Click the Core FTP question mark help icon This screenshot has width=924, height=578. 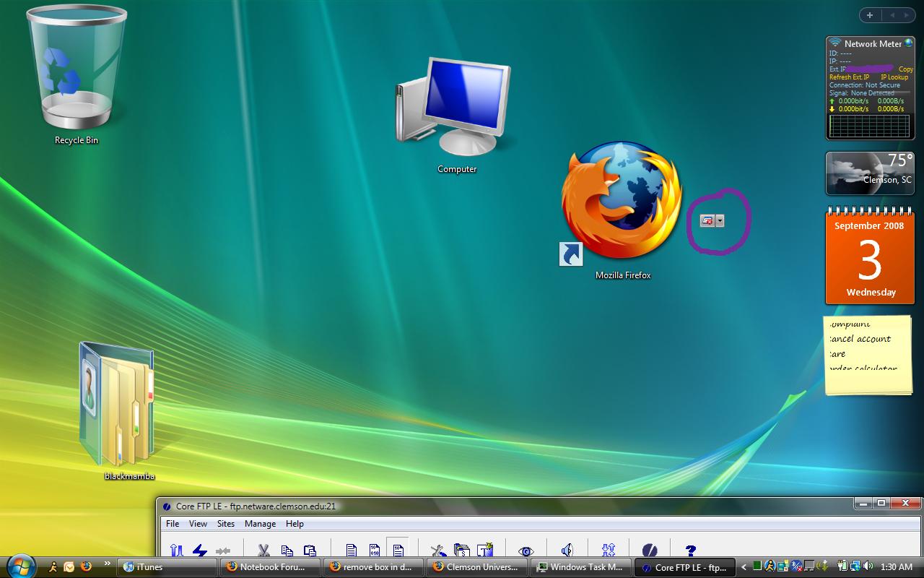(x=690, y=551)
